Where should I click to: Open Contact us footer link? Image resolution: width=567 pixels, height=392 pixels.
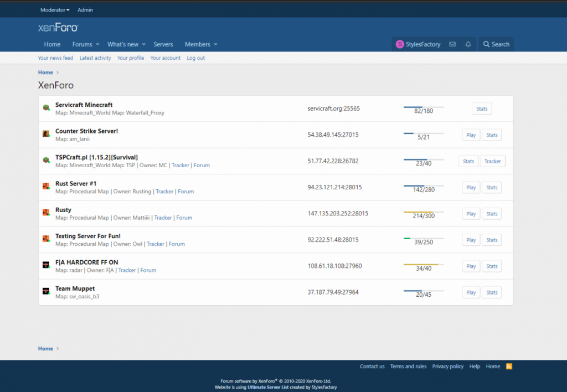[372, 367]
